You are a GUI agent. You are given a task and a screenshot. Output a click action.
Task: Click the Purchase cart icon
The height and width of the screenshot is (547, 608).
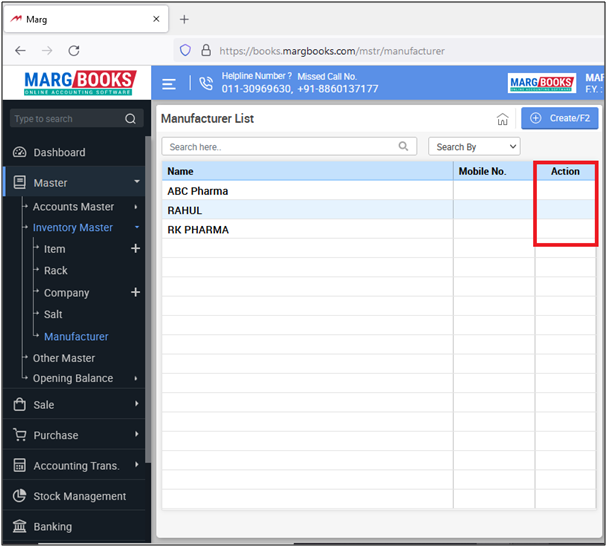pyautogui.click(x=19, y=435)
